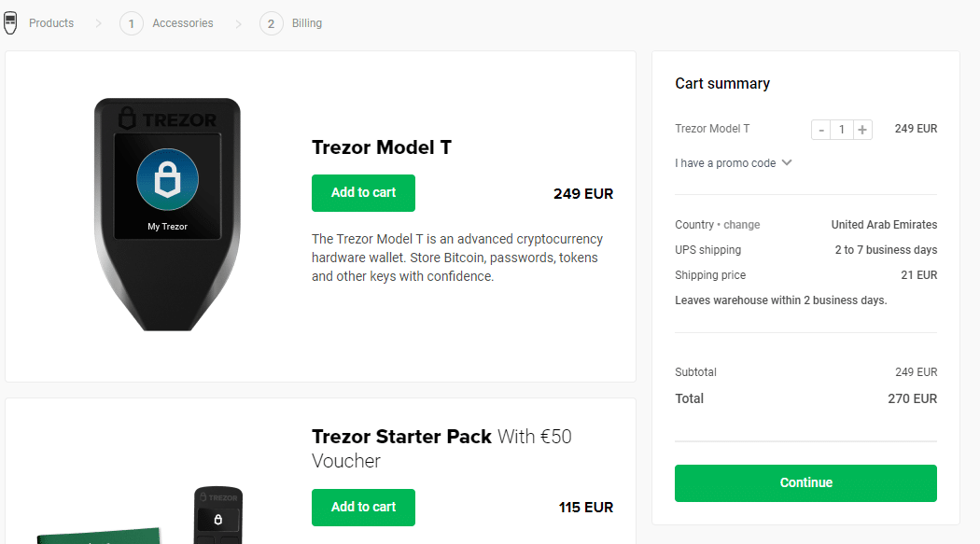Click the Trezor logo icon in breadcrumb
The width and height of the screenshot is (980, 544).
(10, 22)
